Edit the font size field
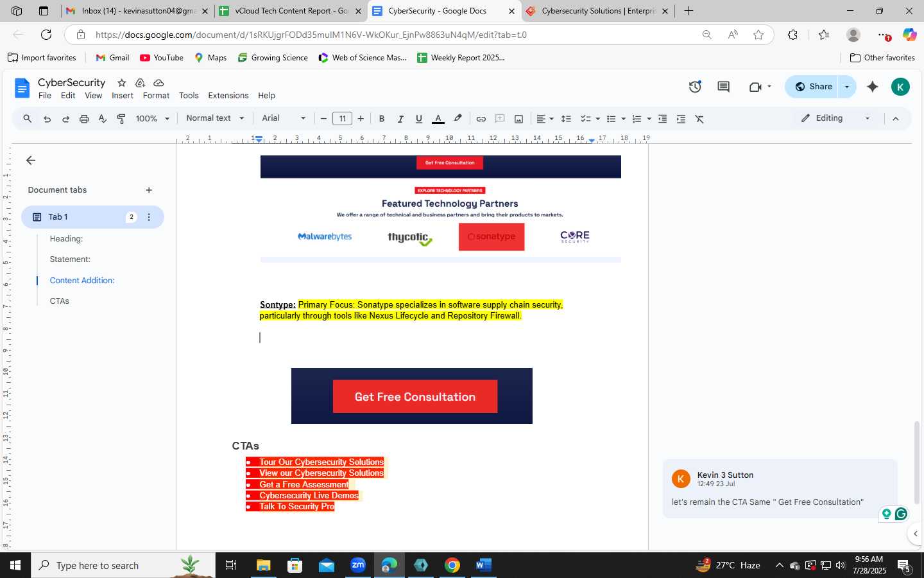This screenshot has height=578, width=924. tap(343, 119)
